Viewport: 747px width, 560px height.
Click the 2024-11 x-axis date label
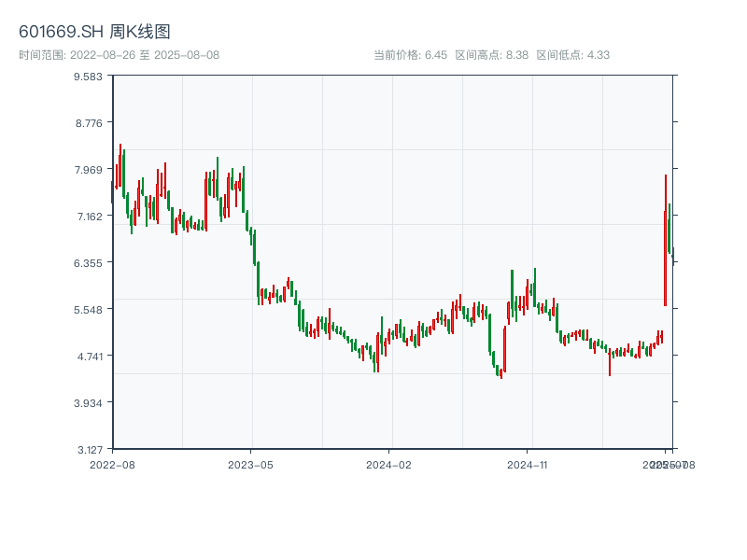pos(528,464)
